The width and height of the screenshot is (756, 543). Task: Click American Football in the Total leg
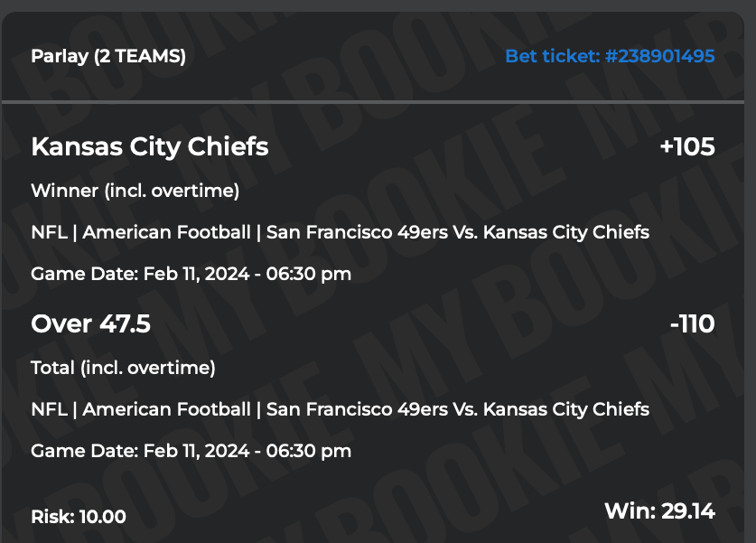tap(167, 409)
